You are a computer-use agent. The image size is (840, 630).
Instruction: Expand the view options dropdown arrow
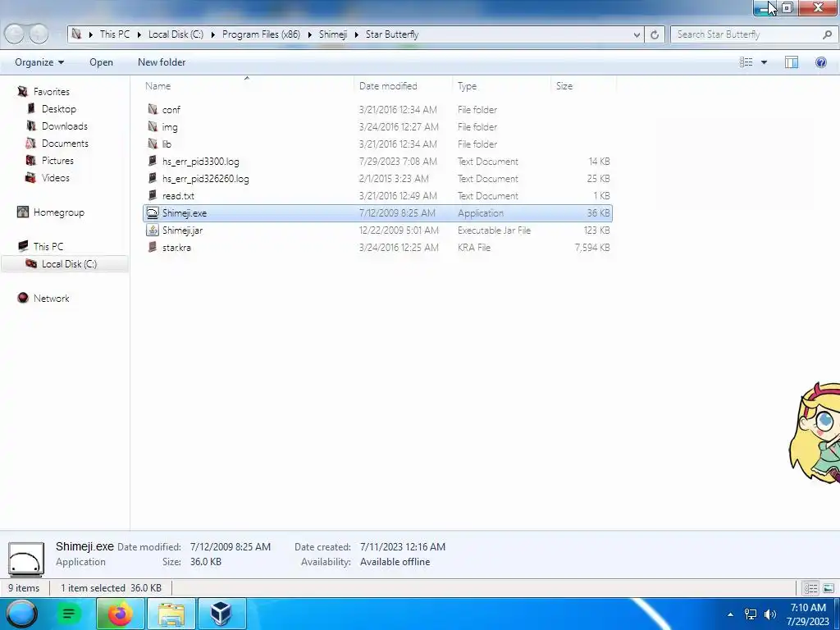764,62
